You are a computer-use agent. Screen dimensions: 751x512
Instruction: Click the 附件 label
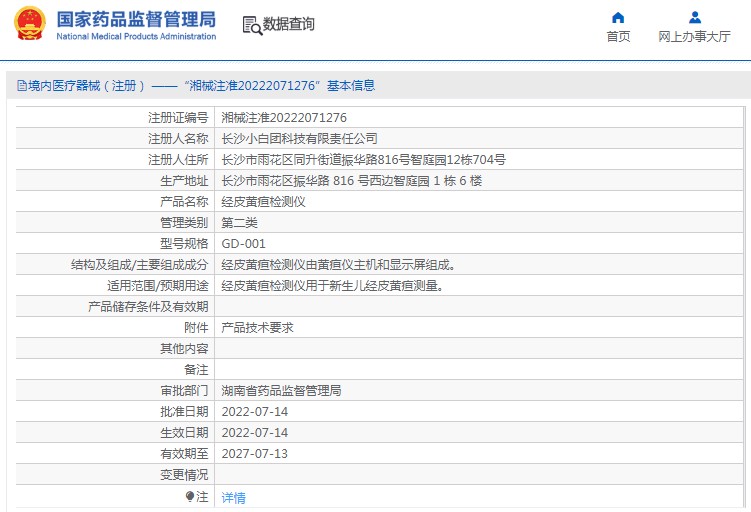coord(196,328)
